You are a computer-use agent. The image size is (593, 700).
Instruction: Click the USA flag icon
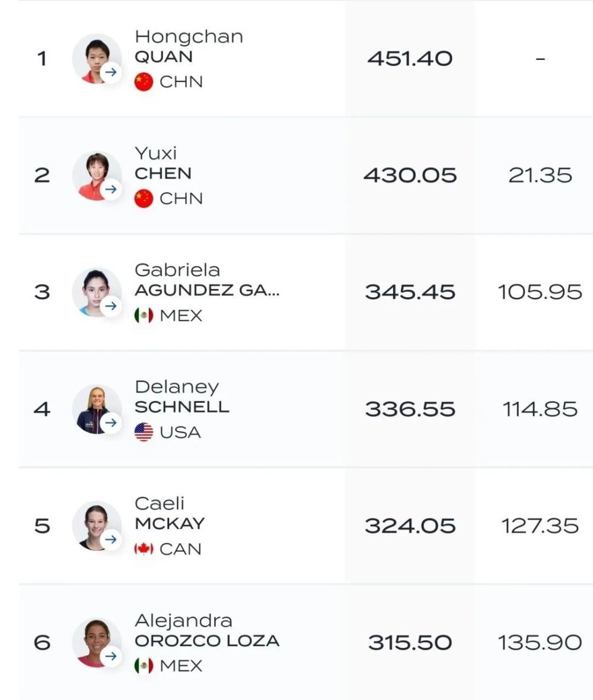[144, 432]
